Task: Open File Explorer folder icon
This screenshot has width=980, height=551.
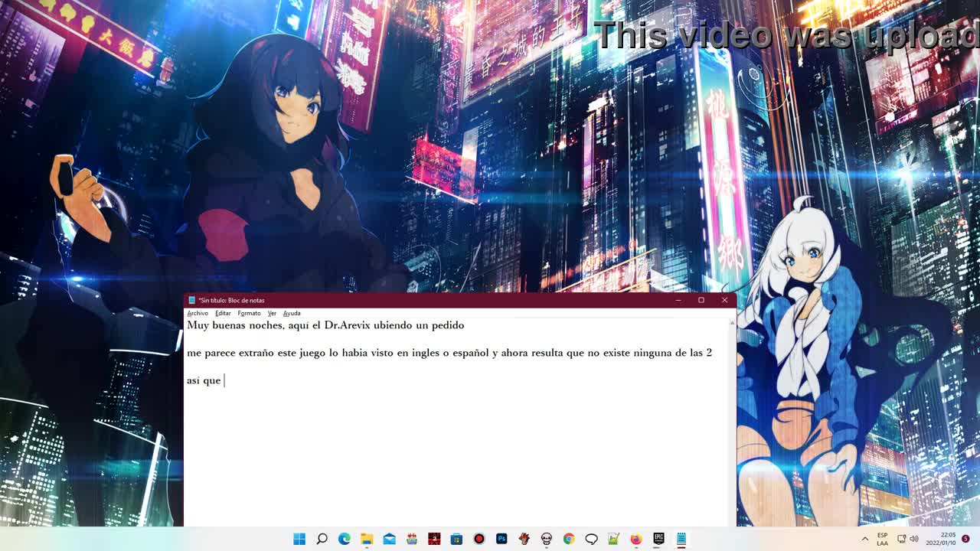Action: [x=367, y=539]
